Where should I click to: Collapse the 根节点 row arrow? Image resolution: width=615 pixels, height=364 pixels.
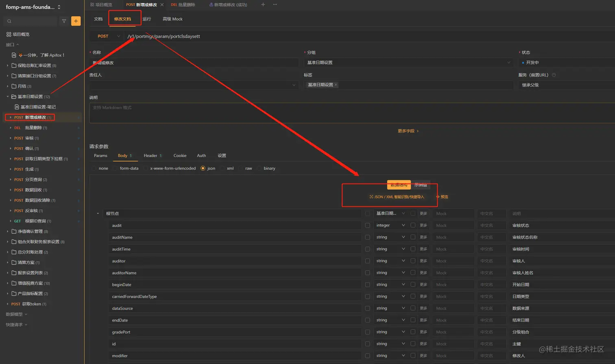tap(98, 214)
